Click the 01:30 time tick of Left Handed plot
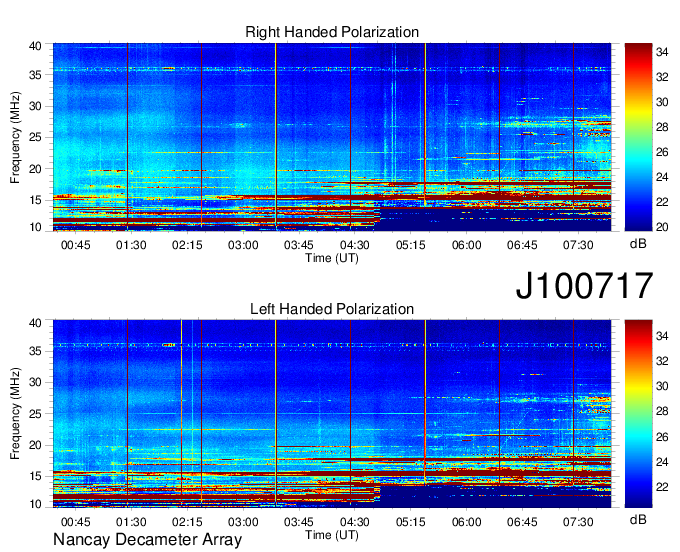The image size is (680, 552). click(x=131, y=522)
